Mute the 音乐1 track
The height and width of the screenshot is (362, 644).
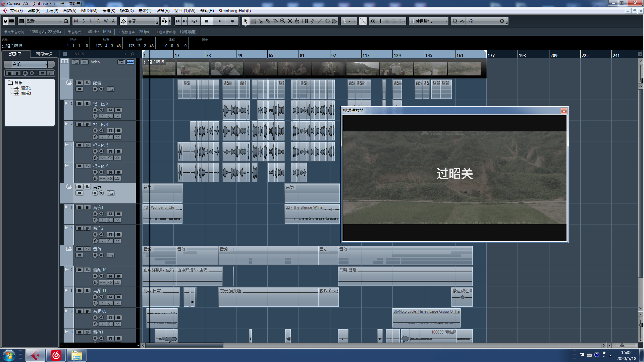79,207
